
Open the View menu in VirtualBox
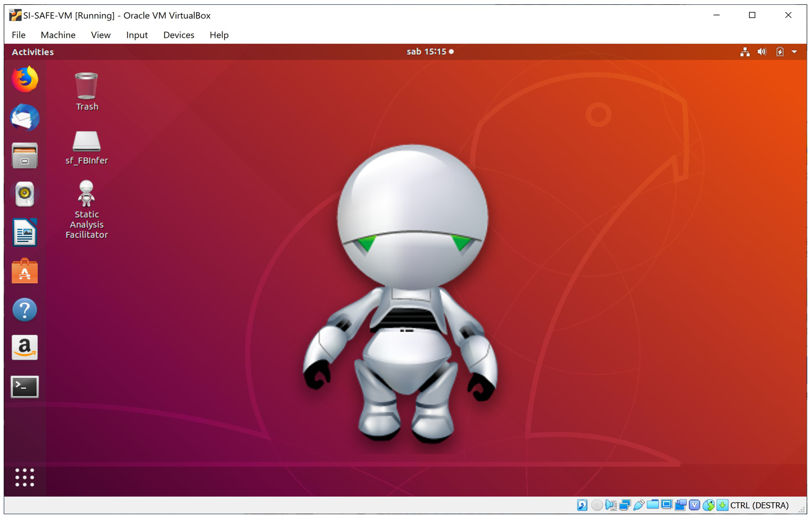(100, 35)
